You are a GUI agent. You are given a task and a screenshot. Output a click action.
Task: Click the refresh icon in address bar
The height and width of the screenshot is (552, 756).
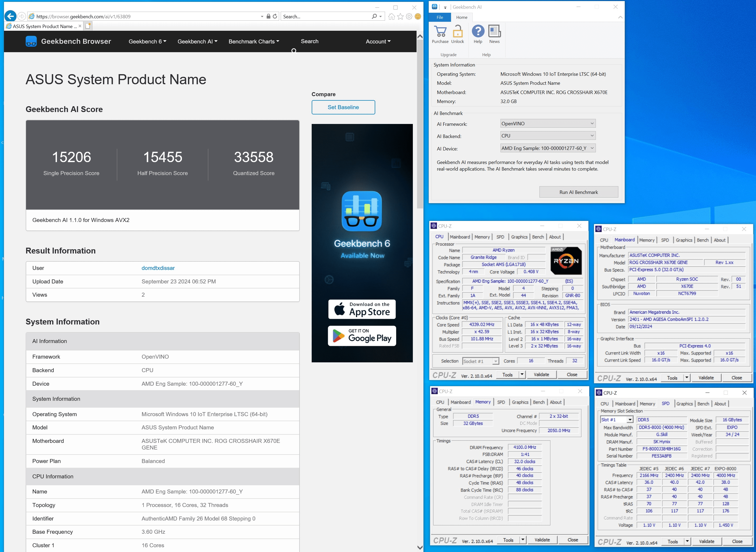tap(275, 16)
